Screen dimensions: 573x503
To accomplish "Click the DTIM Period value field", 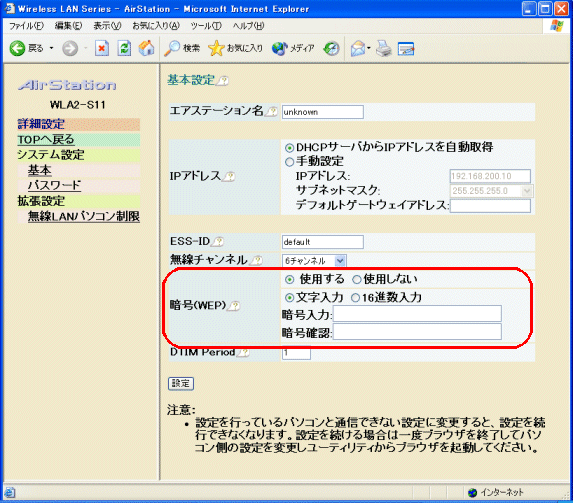I will point(296,353).
